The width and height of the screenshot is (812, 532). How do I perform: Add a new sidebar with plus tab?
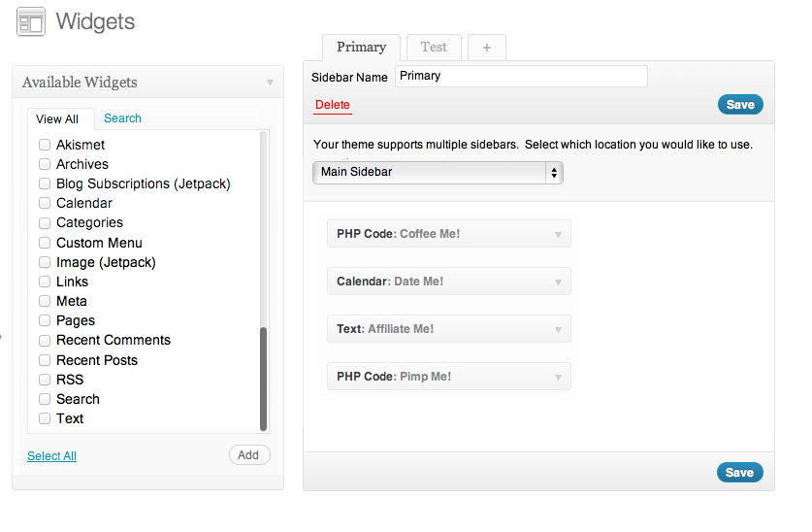click(487, 48)
